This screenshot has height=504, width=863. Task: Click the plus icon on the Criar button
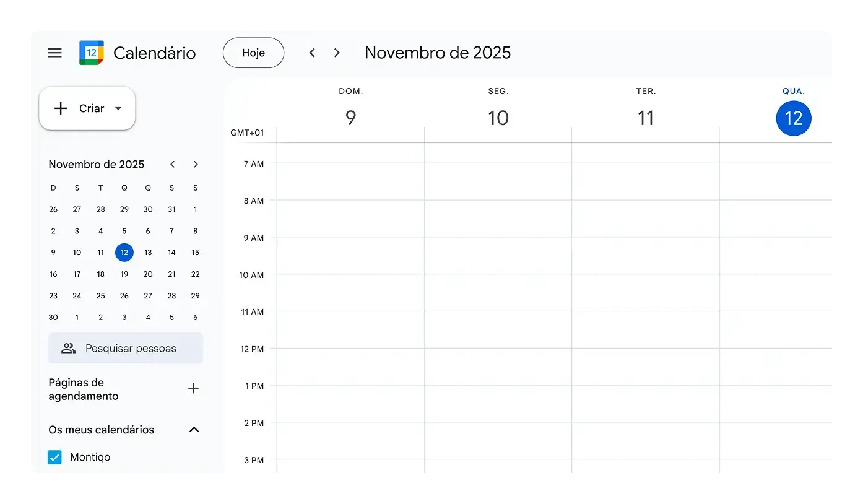click(x=61, y=108)
